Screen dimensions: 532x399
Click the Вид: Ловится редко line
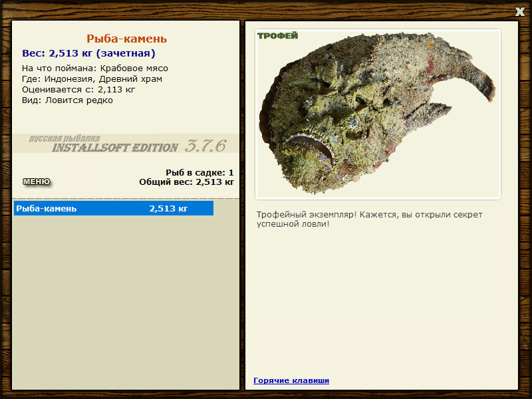click(x=67, y=100)
